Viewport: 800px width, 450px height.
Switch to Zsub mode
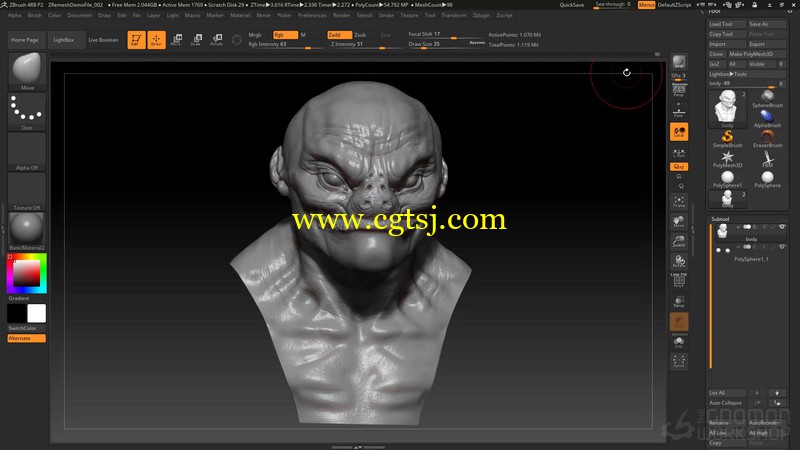360,35
